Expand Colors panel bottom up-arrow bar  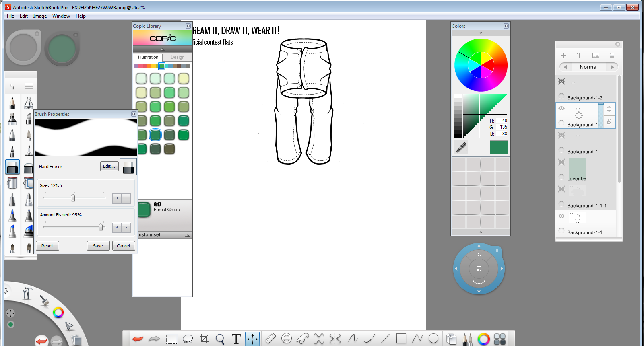480,232
